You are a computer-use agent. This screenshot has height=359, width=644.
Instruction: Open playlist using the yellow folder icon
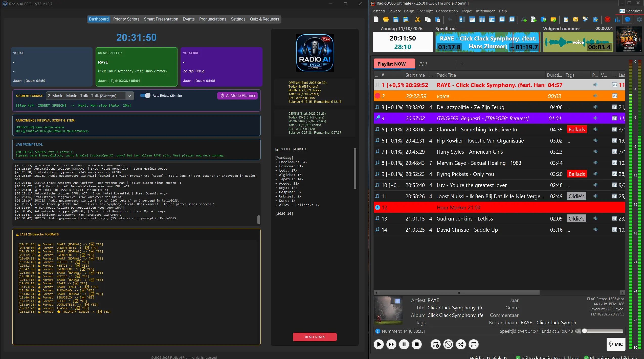pos(386,19)
